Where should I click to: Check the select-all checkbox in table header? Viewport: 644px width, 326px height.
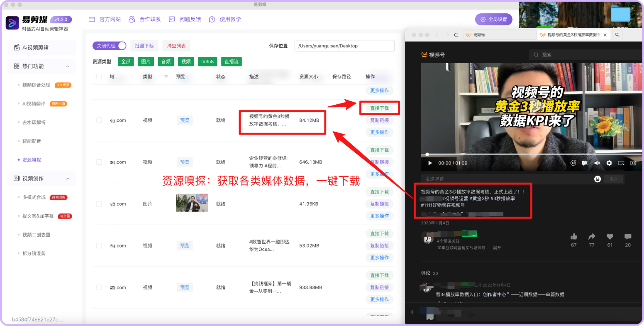99,77
